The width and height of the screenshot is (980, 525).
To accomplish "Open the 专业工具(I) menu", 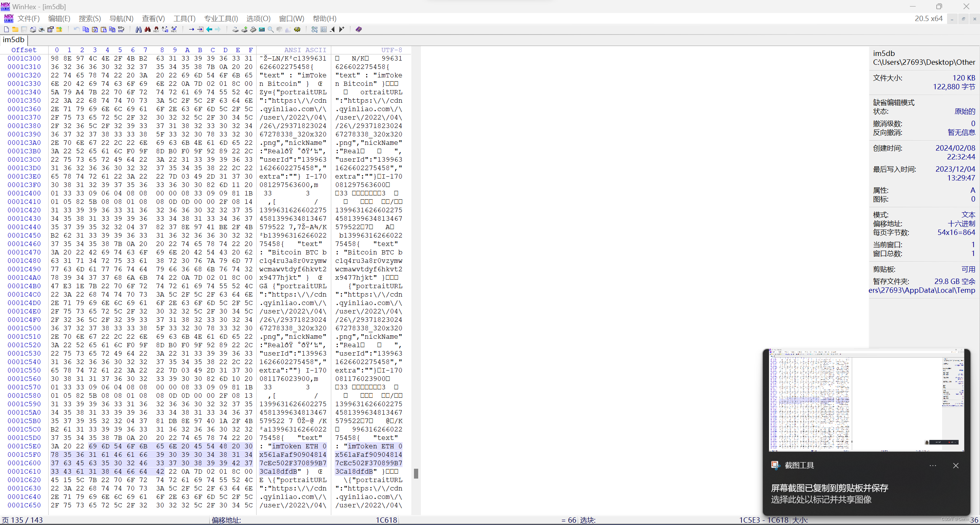I will click(x=221, y=18).
